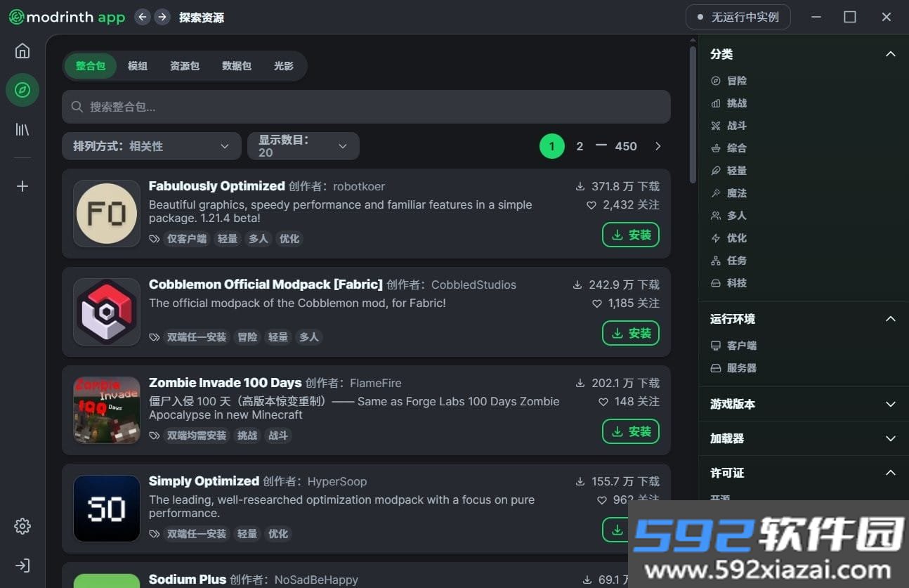Open Zombie Invade 100 Days thumbnail
909x588 pixels.
tap(107, 410)
